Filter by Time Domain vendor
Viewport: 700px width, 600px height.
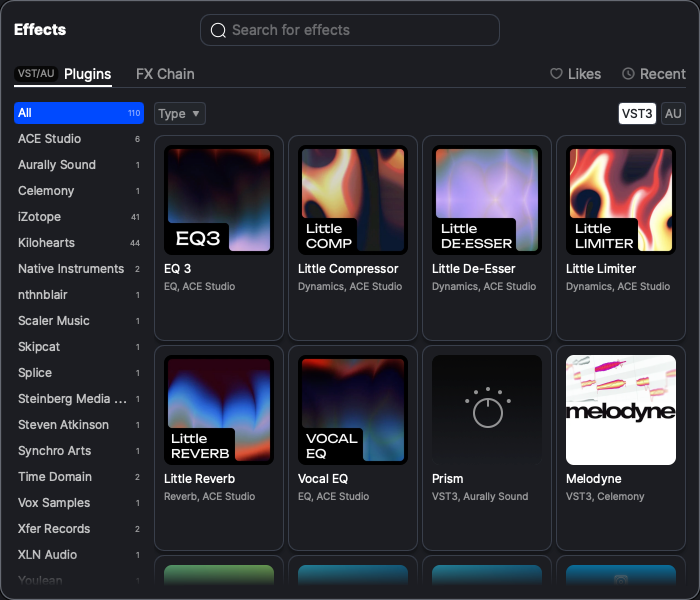[x=79, y=477]
